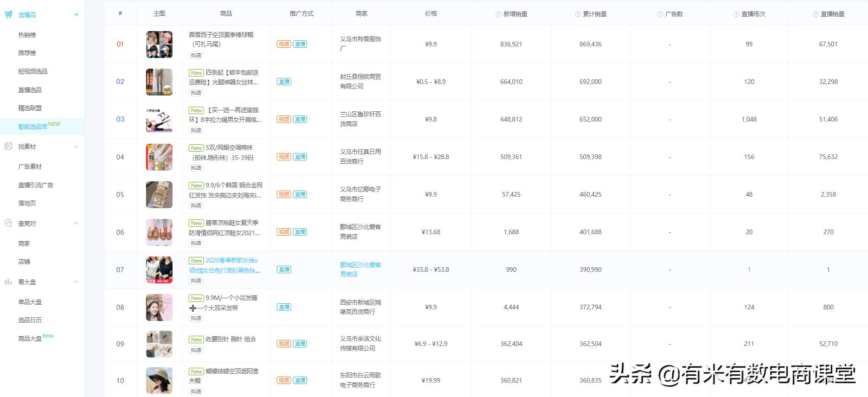Open merchant link 郾城区沙北爱客男装店 in row 07
Image resolution: width=868 pixels, height=397 pixels.
coord(360,269)
